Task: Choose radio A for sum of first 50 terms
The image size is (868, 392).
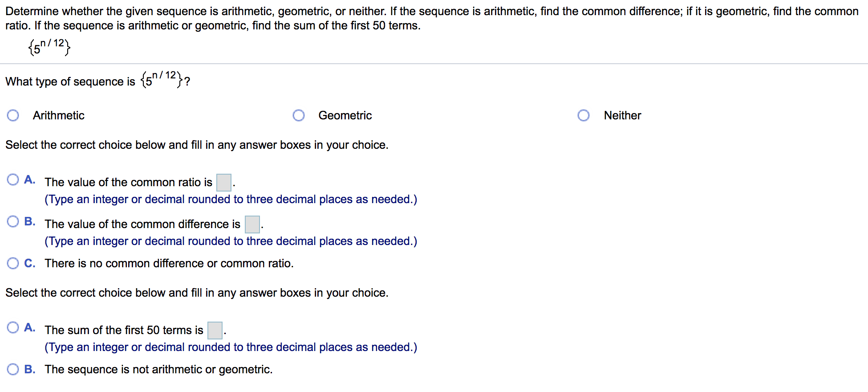Action: (13, 327)
